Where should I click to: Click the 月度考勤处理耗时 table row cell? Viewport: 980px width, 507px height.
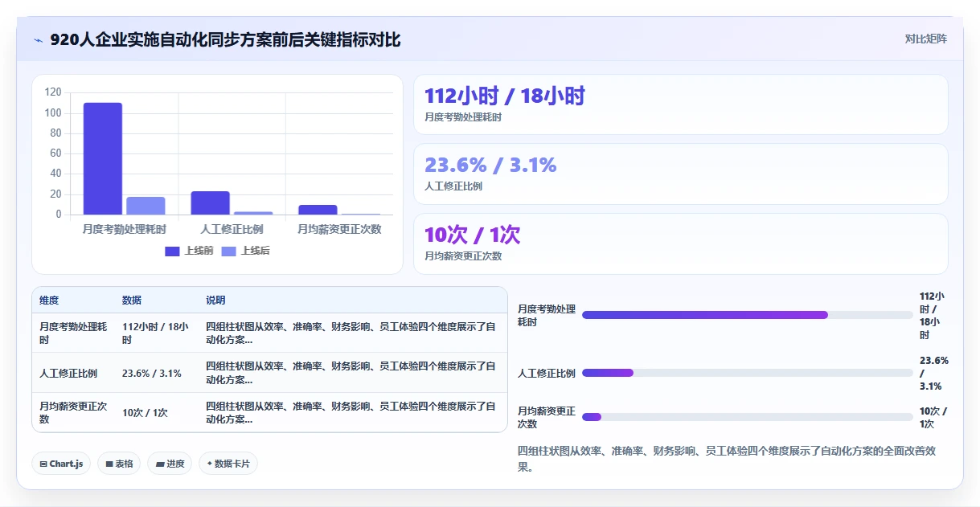click(73, 333)
